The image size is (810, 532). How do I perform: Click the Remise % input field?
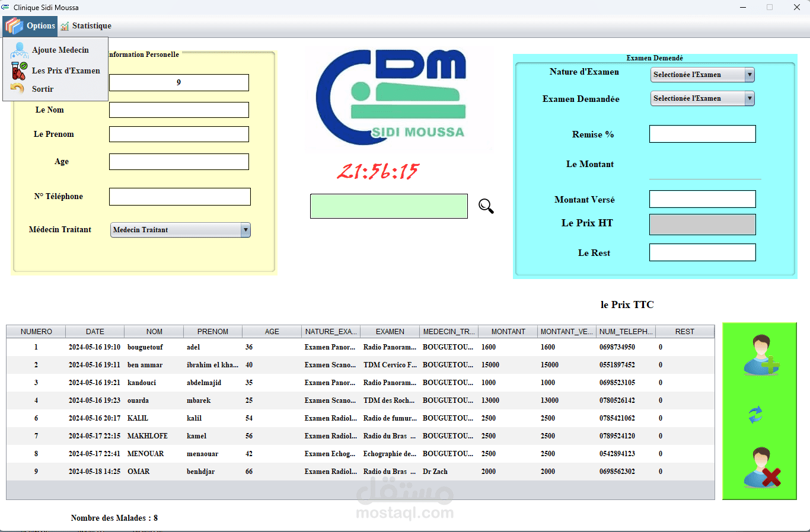click(703, 134)
